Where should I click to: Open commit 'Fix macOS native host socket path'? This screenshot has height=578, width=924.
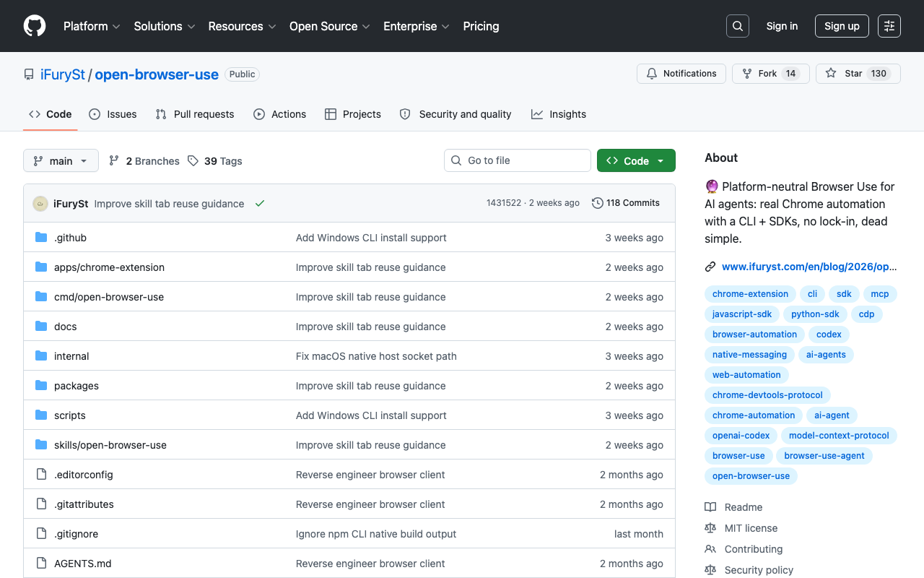(376, 356)
